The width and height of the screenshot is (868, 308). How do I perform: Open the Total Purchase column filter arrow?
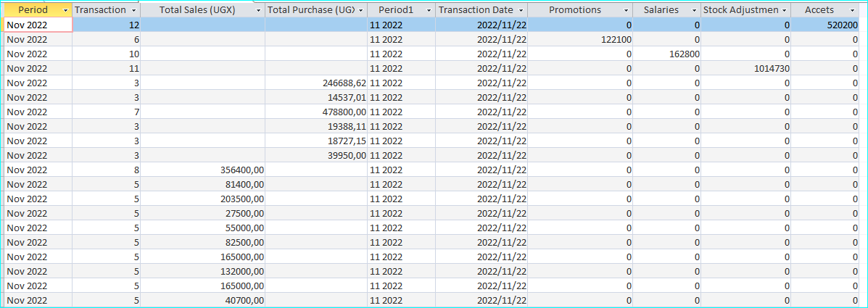click(x=361, y=10)
